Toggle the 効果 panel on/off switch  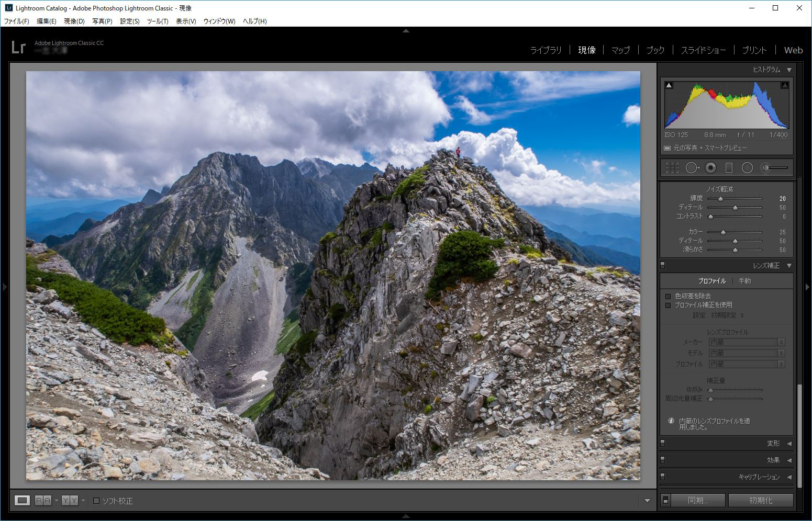[662, 460]
